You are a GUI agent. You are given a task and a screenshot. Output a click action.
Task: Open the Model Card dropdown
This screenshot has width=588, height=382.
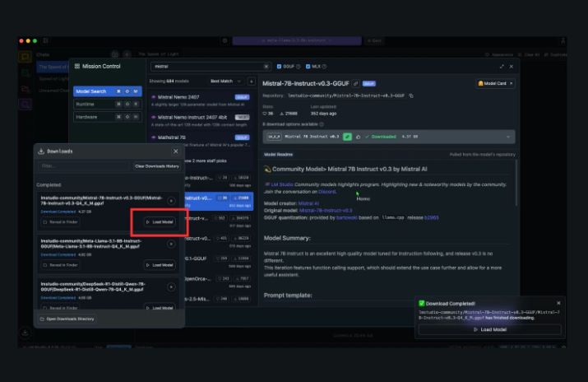(495, 83)
